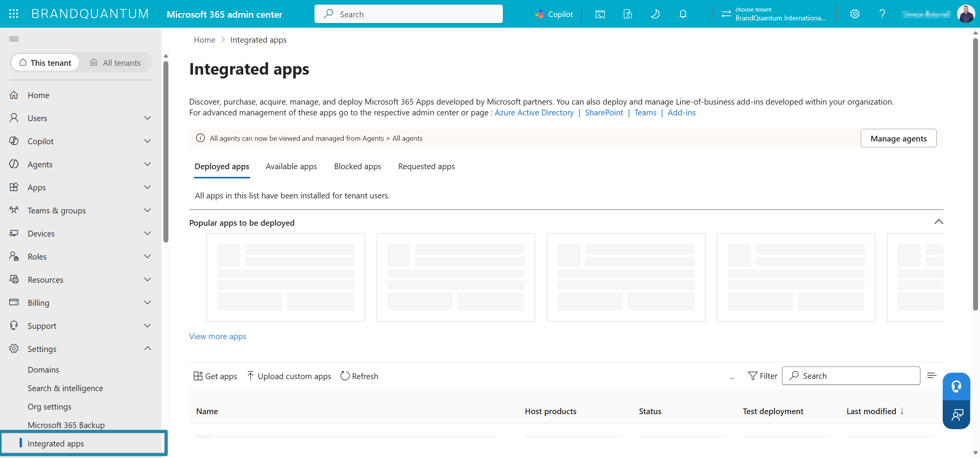Click the choose tenant switch icon
Image resolution: width=980 pixels, height=458 pixels.
click(x=726, y=14)
